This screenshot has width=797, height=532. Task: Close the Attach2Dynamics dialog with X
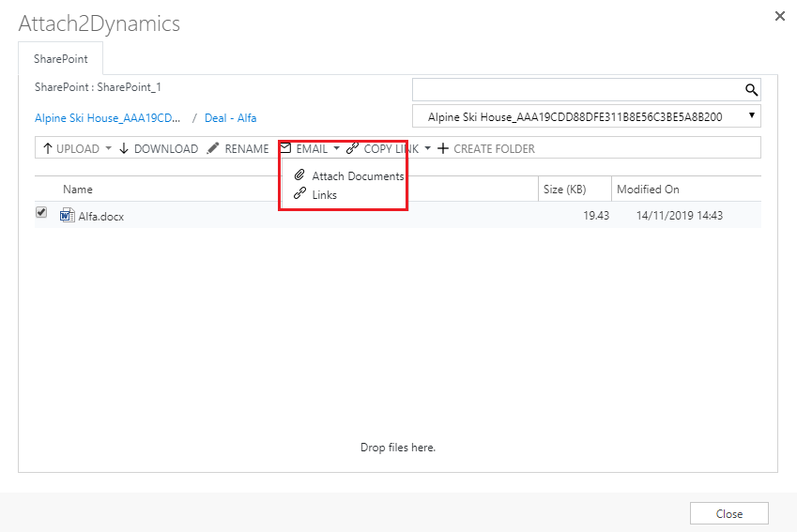pyautogui.click(x=780, y=16)
